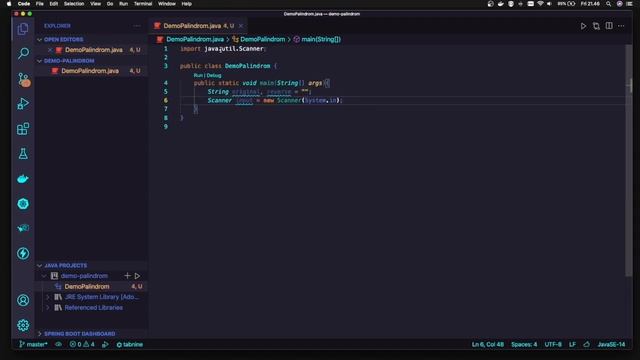Open the Kubernetes helm-wheel view
This screenshot has width=640, height=360.
[x=23, y=204]
